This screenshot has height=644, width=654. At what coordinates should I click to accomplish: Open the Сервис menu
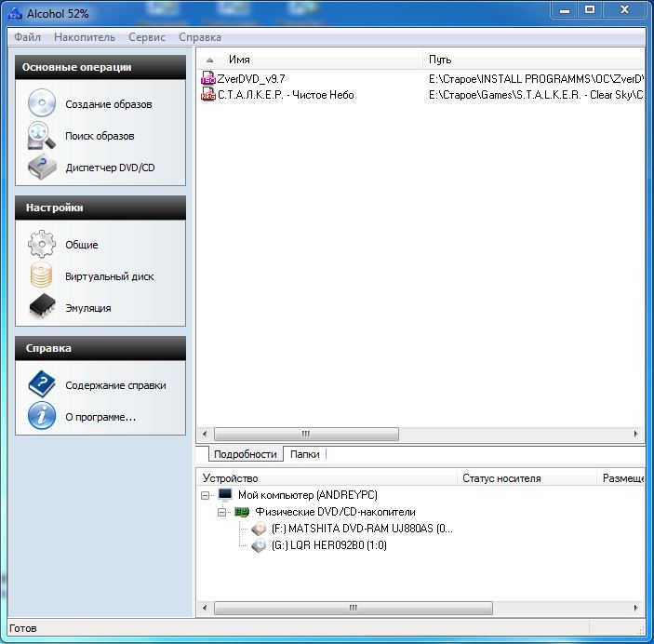147,37
